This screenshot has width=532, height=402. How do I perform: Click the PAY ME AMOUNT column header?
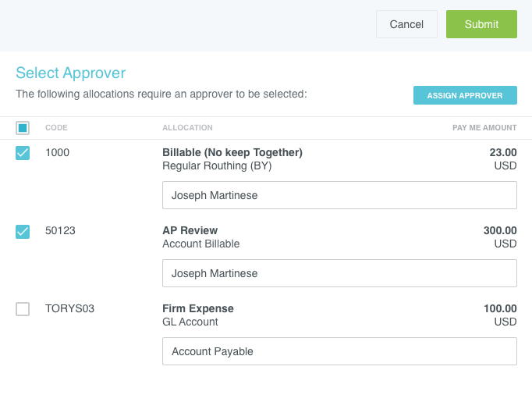click(x=484, y=128)
